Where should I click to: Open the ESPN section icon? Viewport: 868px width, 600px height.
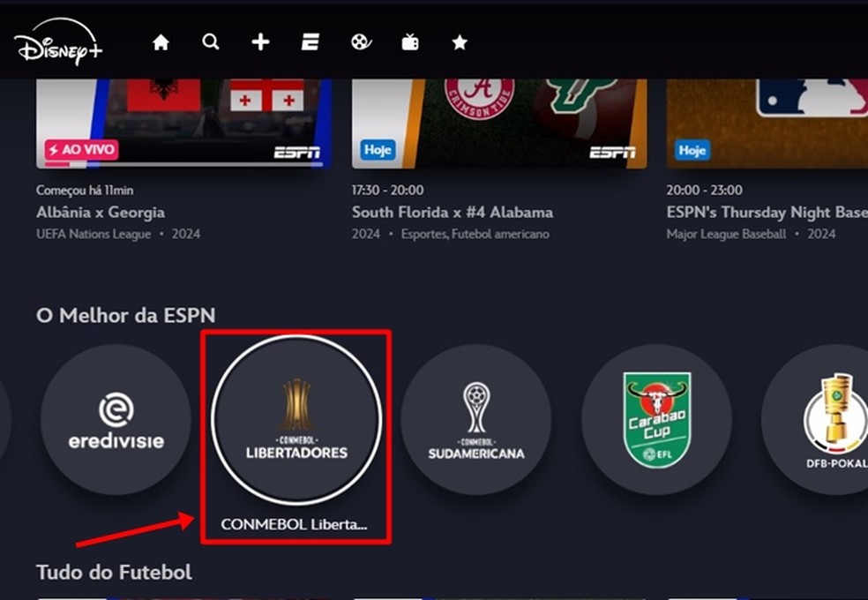coord(310,41)
